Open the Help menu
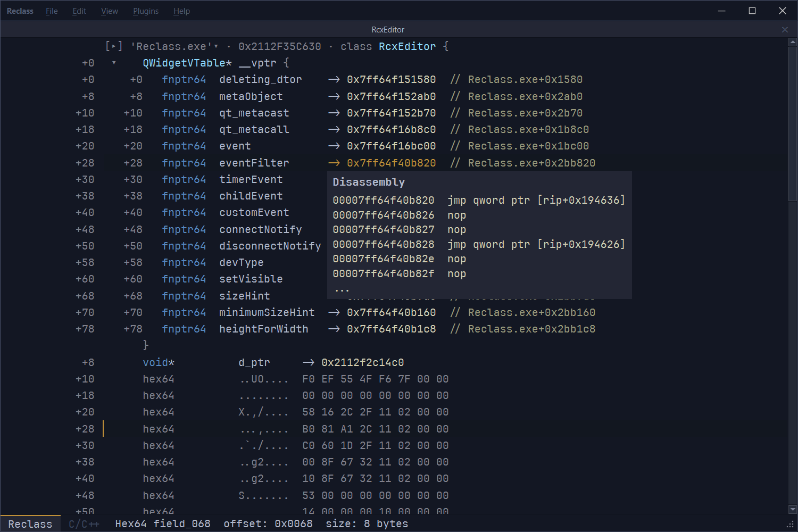This screenshot has width=798, height=532. pyautogui.click(x=181, y=11)
